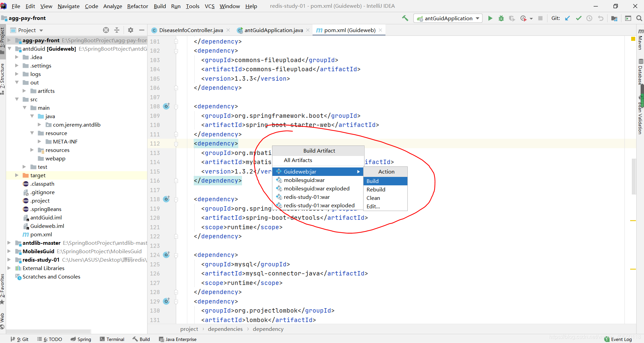Collapse all nodes in Project panel

[117, 30]
